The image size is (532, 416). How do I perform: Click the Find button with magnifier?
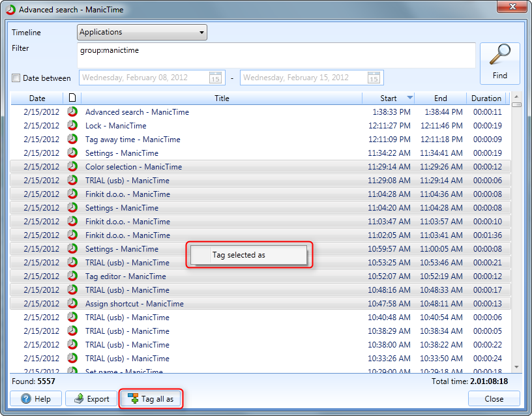(500, 63)
